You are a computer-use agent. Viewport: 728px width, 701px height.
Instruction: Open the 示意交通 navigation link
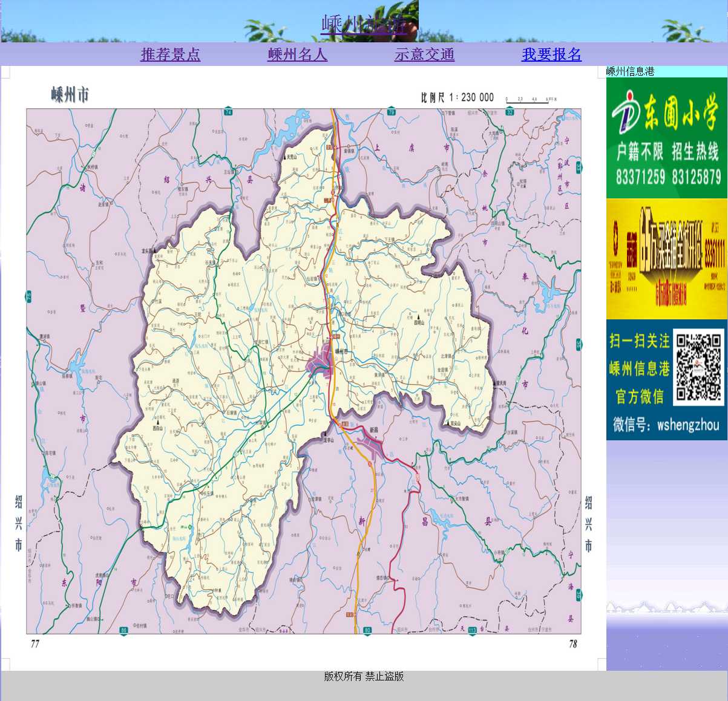pos(424,54)
